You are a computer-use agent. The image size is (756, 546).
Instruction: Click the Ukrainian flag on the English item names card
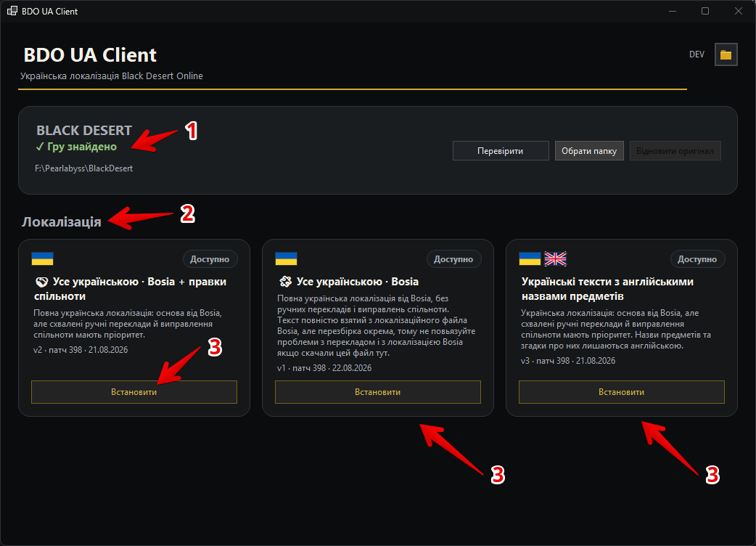coord(530,258)
